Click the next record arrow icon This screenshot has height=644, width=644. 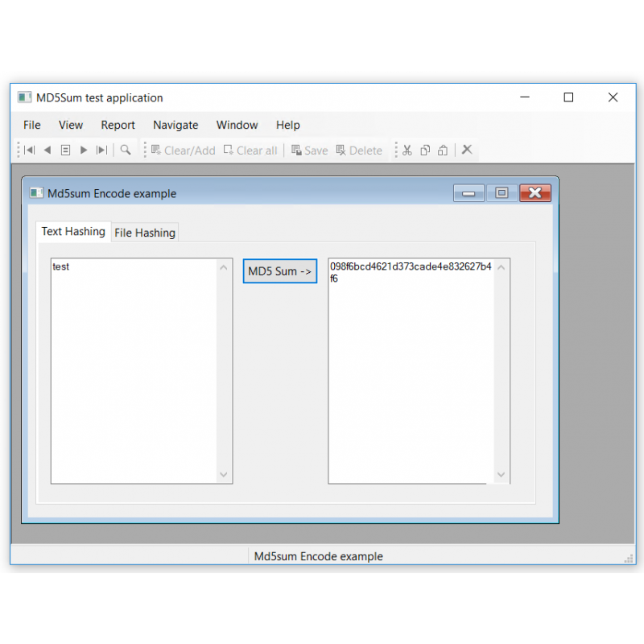click(84, 150)
